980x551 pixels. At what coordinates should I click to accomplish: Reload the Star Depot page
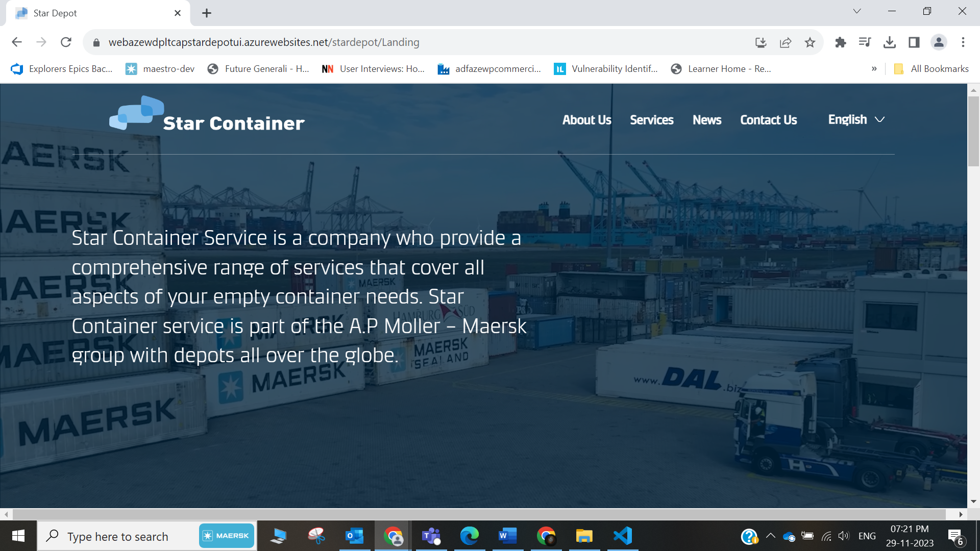(66, 42)
